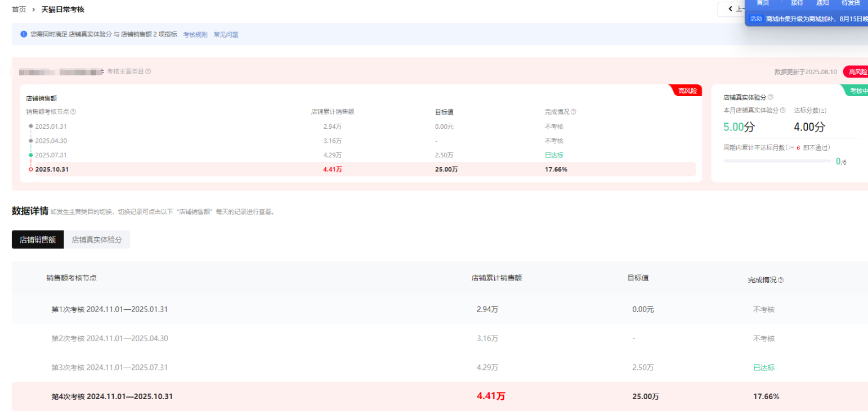Image resolution: width=868 pixels, height=420 pixels.
Task: Open 接待 in the top floating bar
Action: [x=797, y=3]
